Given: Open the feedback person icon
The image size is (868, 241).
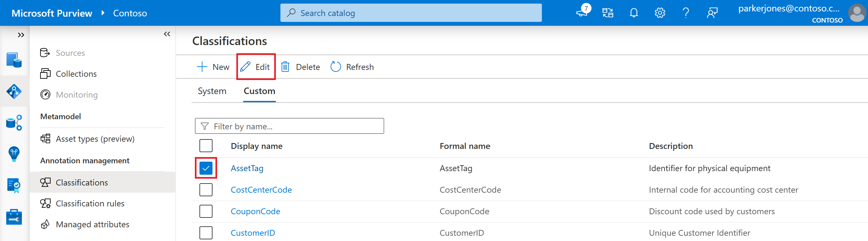Looking at the screenshot, I should (712, 13).
